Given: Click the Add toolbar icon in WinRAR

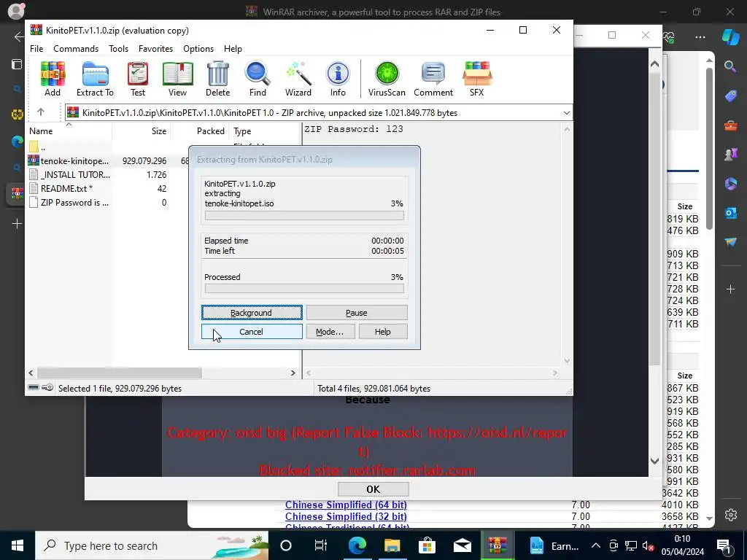Looking at the screenshot, I should 53,79.
